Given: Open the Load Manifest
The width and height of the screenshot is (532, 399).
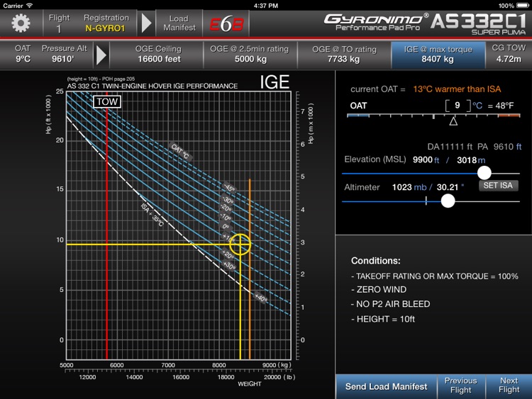Looking at the screenshot, I should (179, 23).
